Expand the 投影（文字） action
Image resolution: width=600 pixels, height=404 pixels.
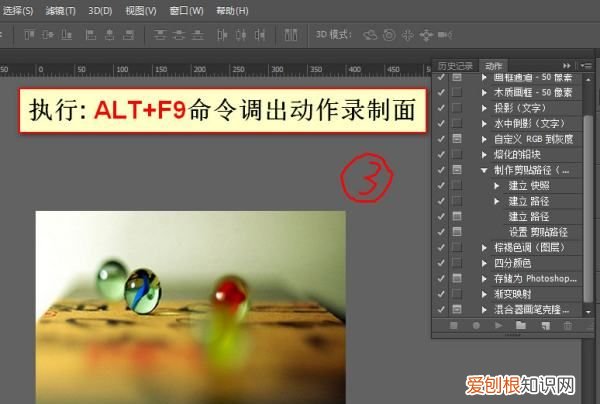click(x=484, y=108)
